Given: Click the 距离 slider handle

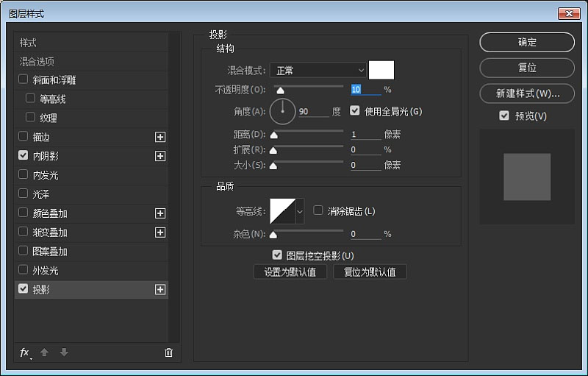Looking at the screenshot, I should click(x=274, y=135).
